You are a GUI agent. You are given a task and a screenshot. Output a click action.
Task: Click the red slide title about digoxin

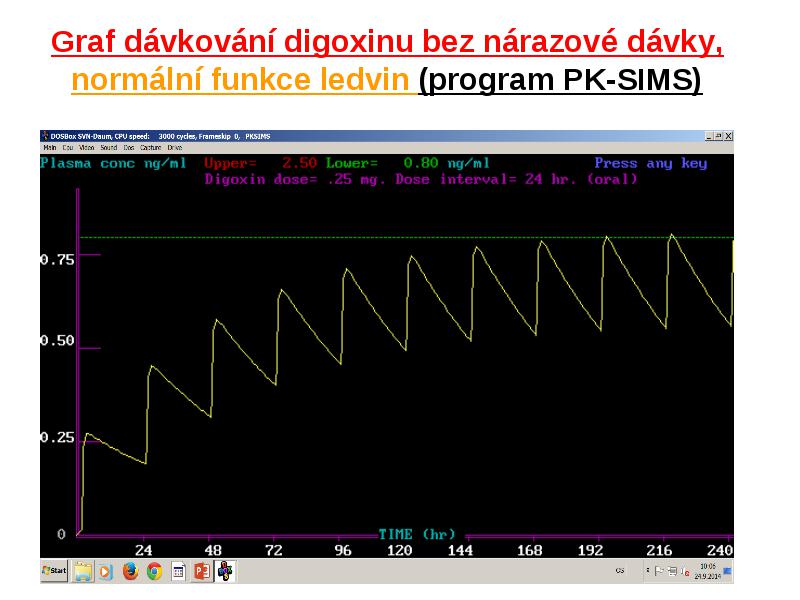click(x=387, y=42)
